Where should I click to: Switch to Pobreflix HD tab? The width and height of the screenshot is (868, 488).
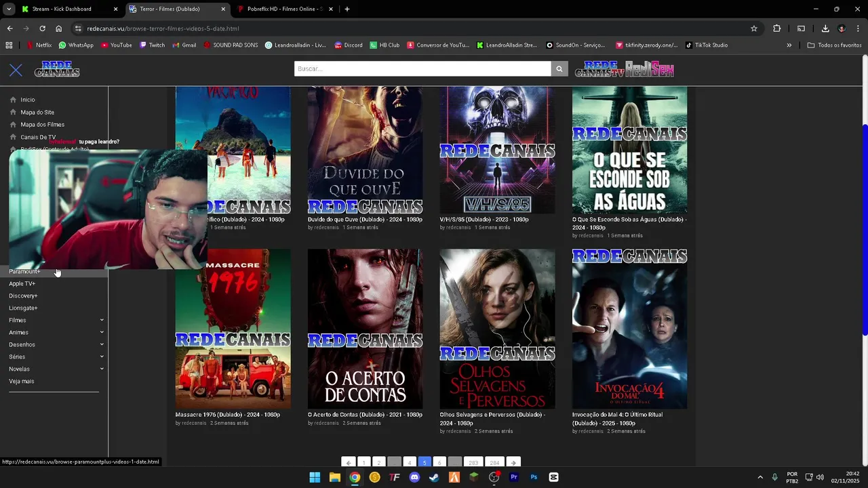coord(284,9)
